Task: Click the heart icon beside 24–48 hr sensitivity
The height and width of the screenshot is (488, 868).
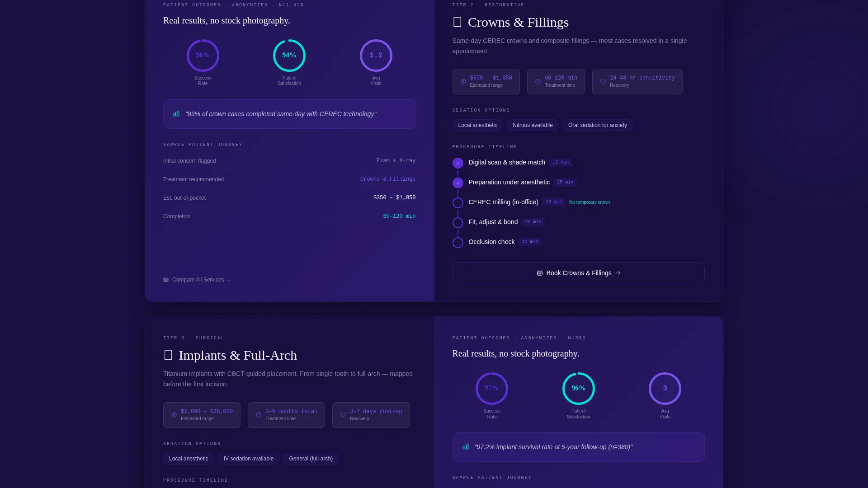Action: click(x=603, y=82)
